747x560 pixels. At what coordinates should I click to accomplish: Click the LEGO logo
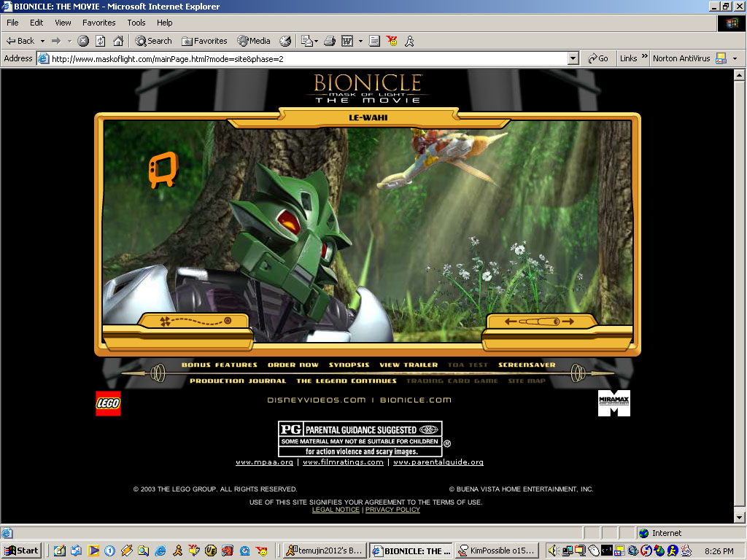[108, 403]
